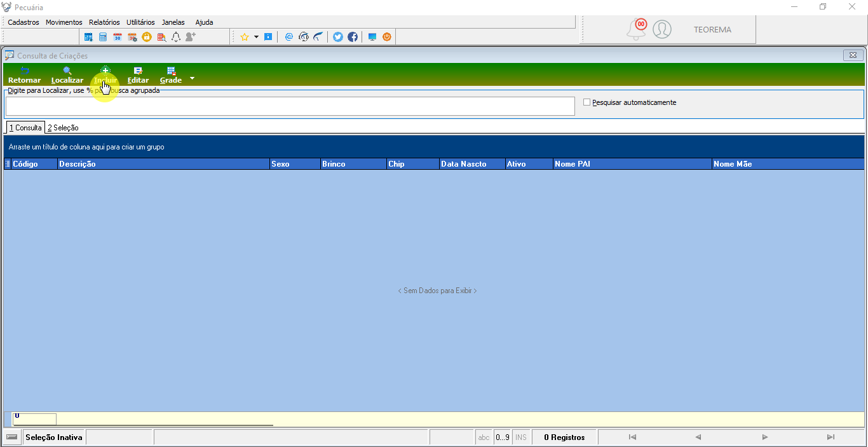The image size is (868, 447).
Task: Switch to the 2 Seleção tab
Action: click(x=63, y=128)
